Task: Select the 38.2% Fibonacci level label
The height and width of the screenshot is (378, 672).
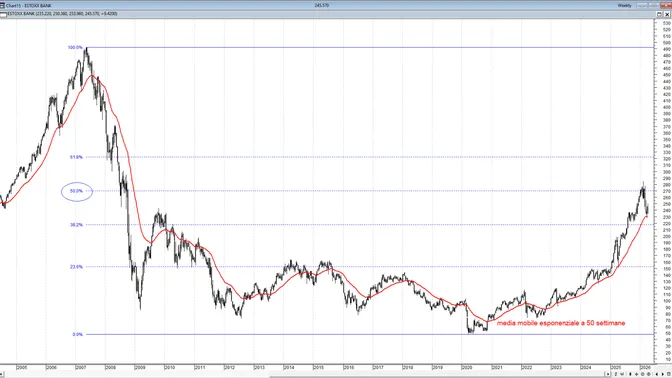Action: 76,225
